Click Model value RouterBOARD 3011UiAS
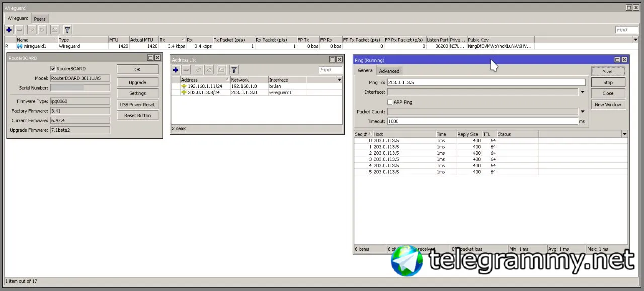The image size is (644, 291). [80, 78]
